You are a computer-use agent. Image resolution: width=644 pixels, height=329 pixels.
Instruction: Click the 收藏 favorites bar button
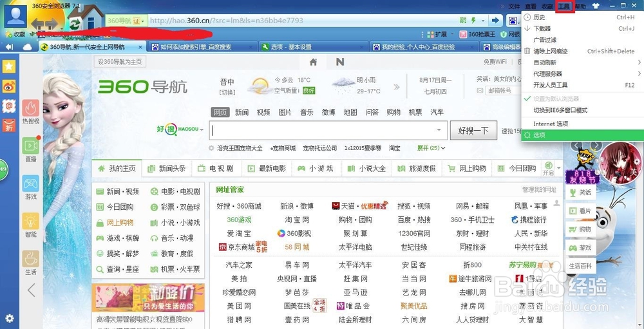(15, 35)
